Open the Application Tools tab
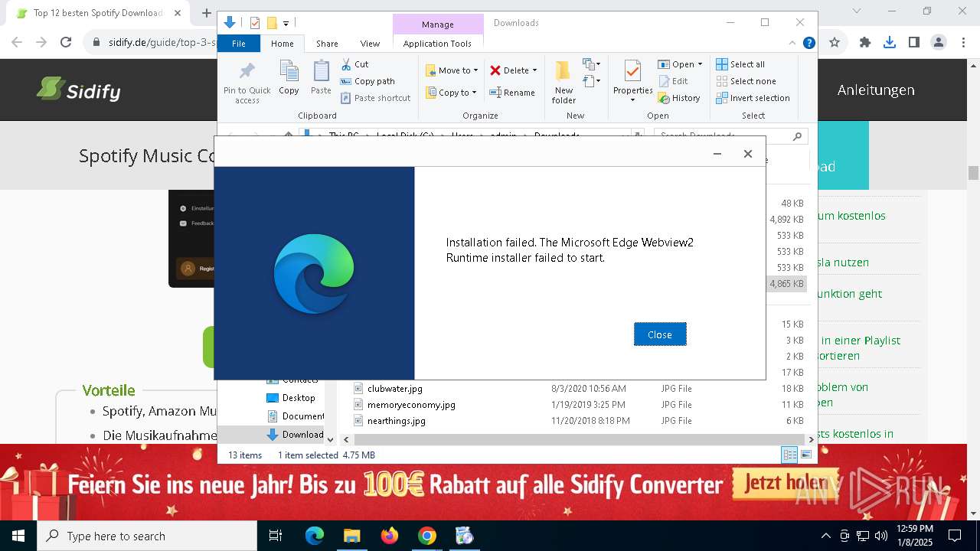 [x=437, y=44]
